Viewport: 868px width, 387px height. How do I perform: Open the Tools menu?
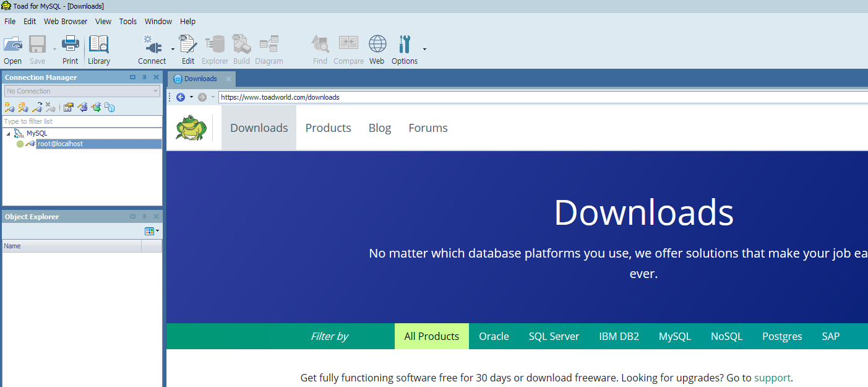(128, 21)
